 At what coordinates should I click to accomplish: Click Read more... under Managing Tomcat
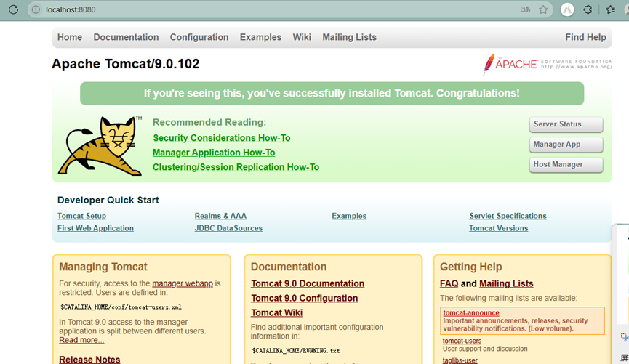(x=81, y=340)
